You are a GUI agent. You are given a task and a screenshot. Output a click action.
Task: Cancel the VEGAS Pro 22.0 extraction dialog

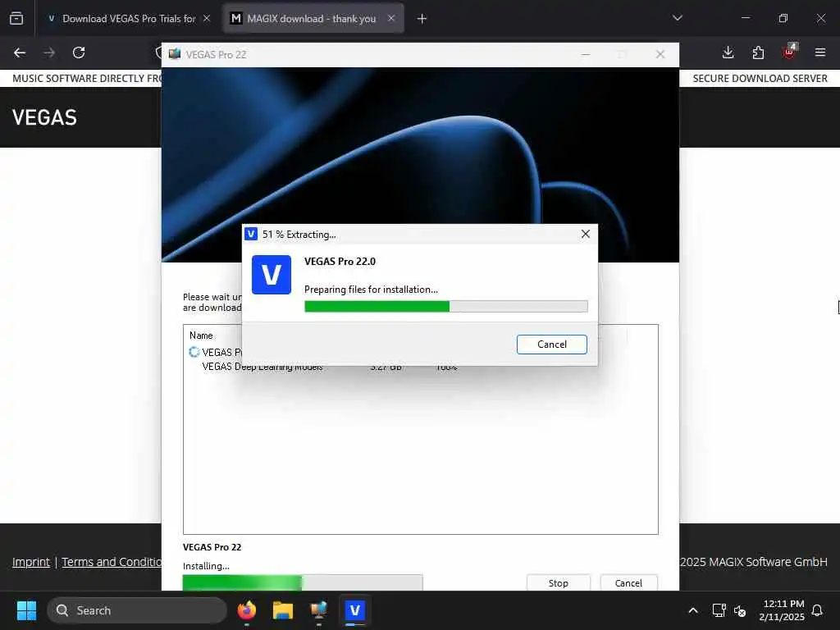[552, 345]
